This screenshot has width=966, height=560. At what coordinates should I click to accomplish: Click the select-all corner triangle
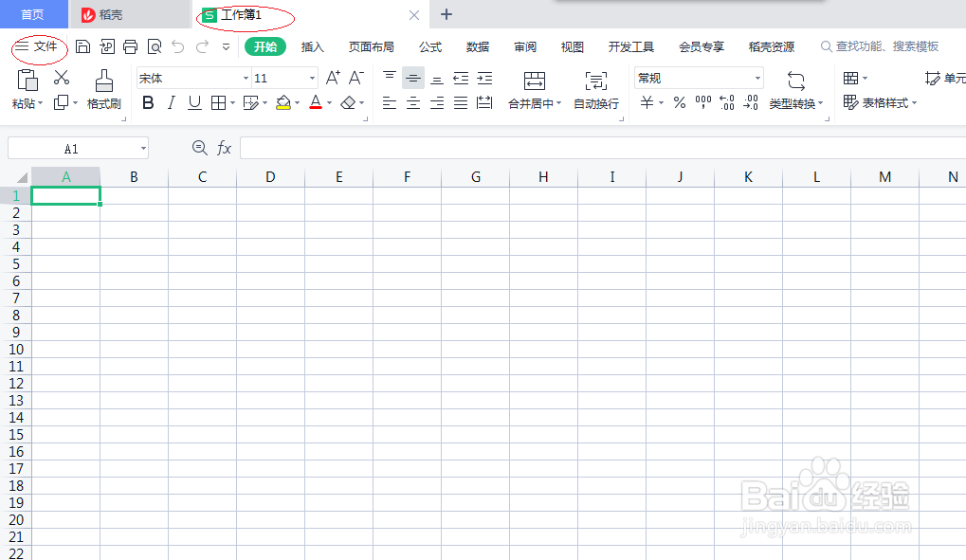pyautogui.click(x=21, y=177)
